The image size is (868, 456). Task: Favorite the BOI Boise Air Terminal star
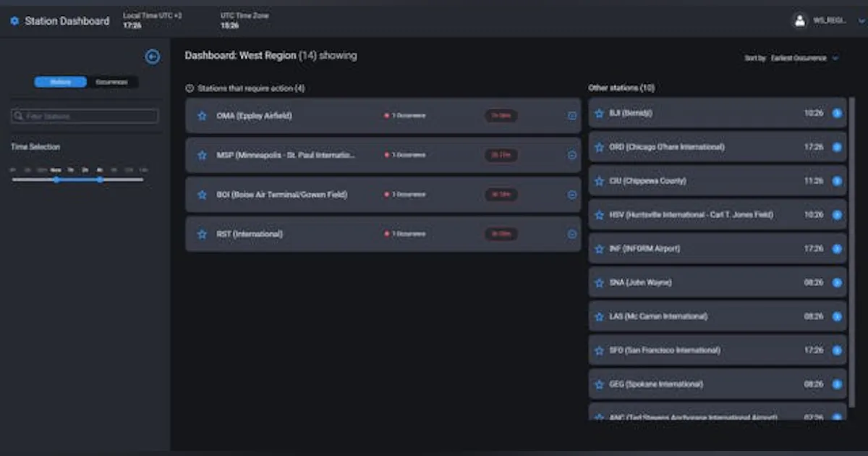tap(202, 195)
